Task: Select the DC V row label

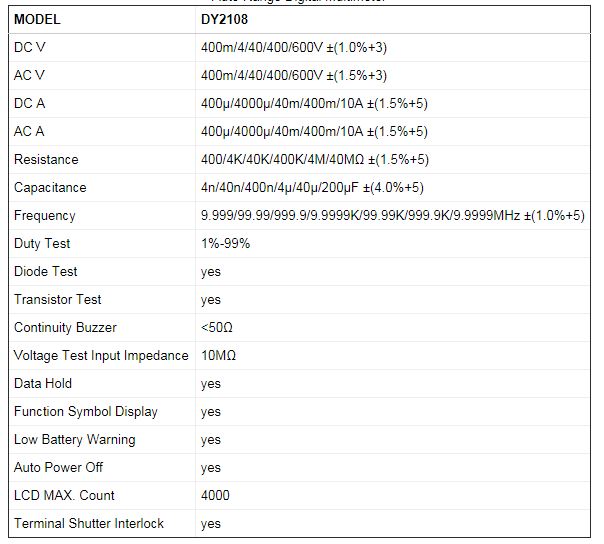Action: pos(29,47)
